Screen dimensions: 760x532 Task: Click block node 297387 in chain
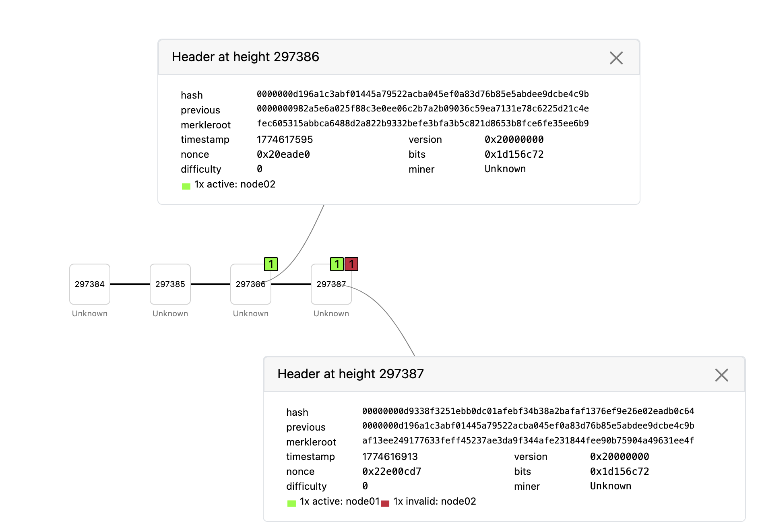tap(331, 284)
